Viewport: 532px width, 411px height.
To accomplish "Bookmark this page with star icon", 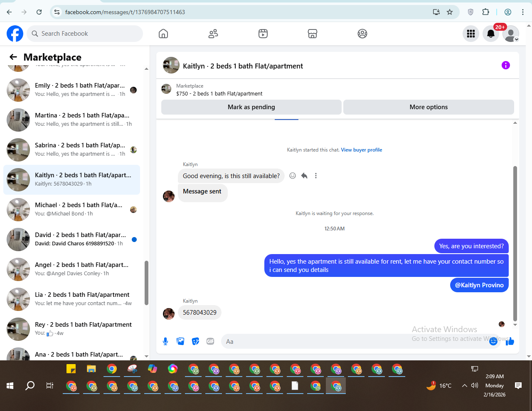I will click(x=450, y=12).
